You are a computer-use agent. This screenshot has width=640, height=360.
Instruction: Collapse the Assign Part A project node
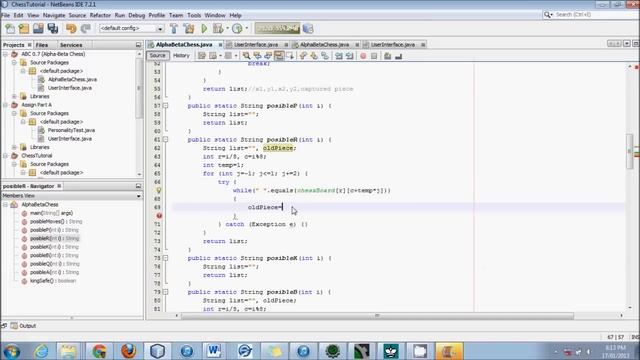(x=5, y=105)
